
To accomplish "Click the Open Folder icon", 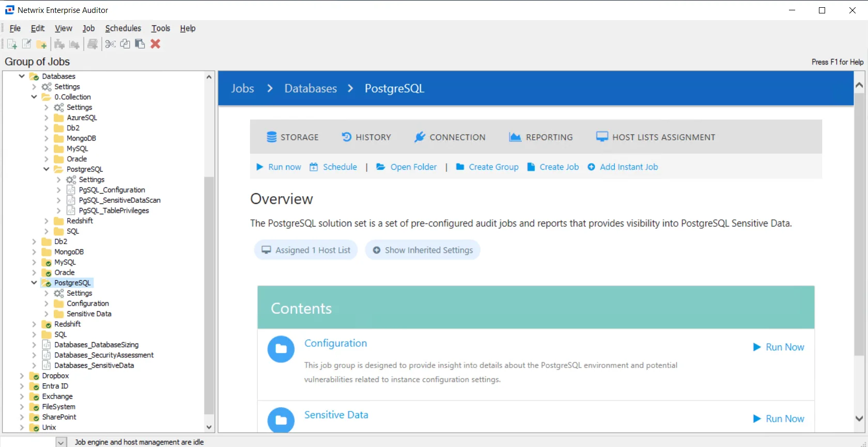I will pos(381,167).
